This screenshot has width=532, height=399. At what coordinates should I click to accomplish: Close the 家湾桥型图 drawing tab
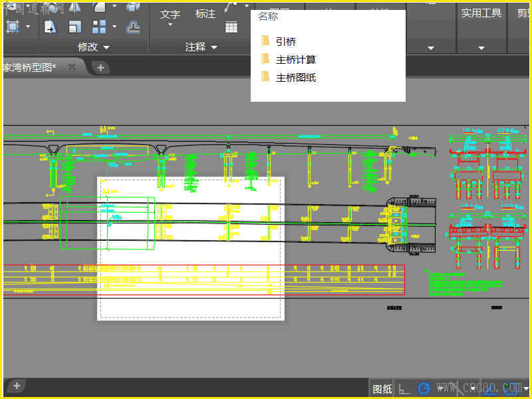[x=72, y=67]
